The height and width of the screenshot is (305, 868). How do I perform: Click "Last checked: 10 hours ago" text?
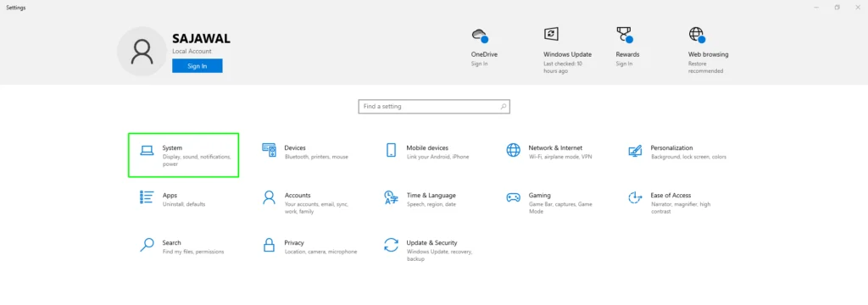coord(563,68)
